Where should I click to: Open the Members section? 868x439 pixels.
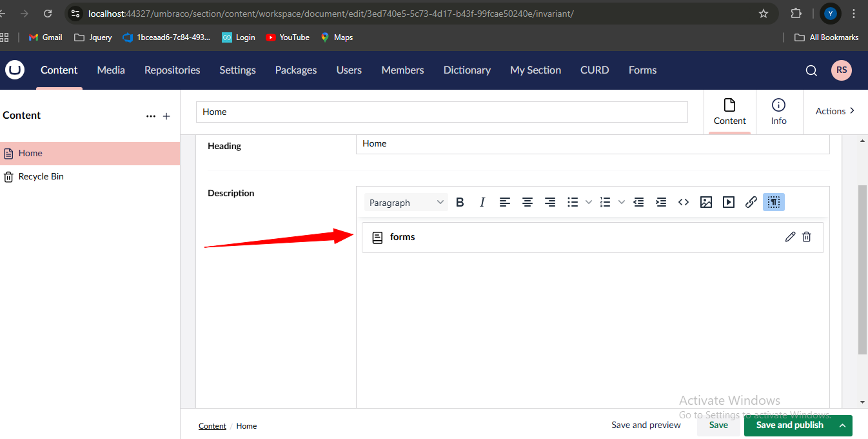pos(402,70)
